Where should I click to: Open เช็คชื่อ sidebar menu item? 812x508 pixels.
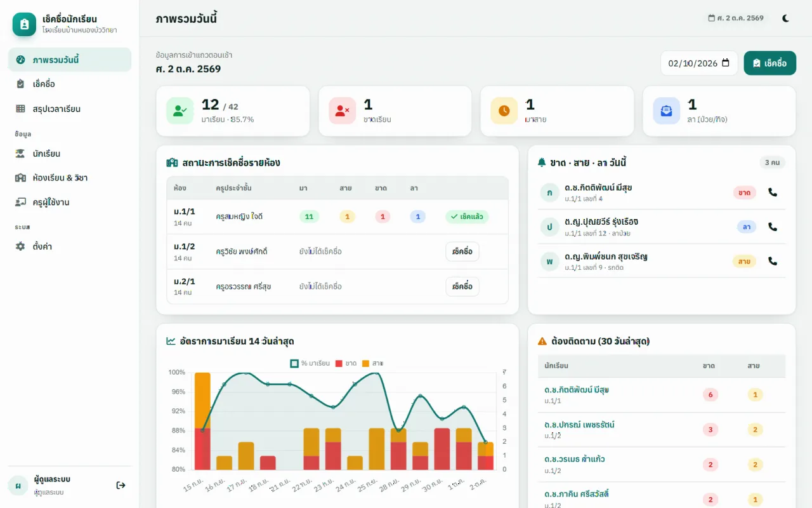[70, 84]
